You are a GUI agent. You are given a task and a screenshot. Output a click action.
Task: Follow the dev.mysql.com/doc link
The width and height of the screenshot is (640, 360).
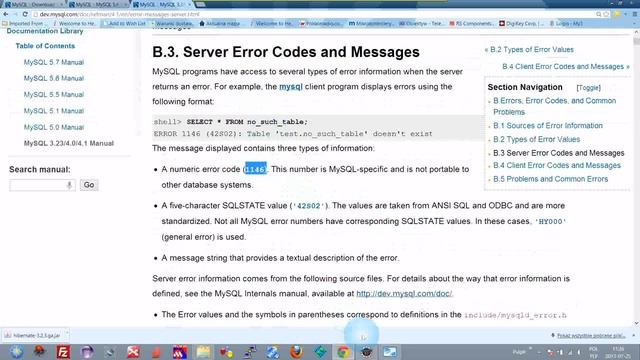404,293
